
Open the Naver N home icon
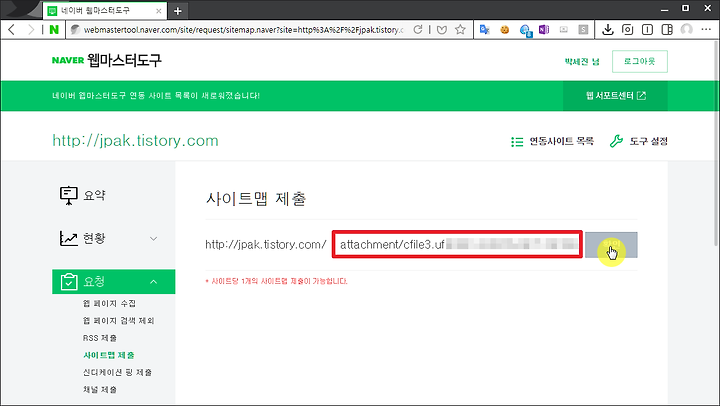(54, 30)
